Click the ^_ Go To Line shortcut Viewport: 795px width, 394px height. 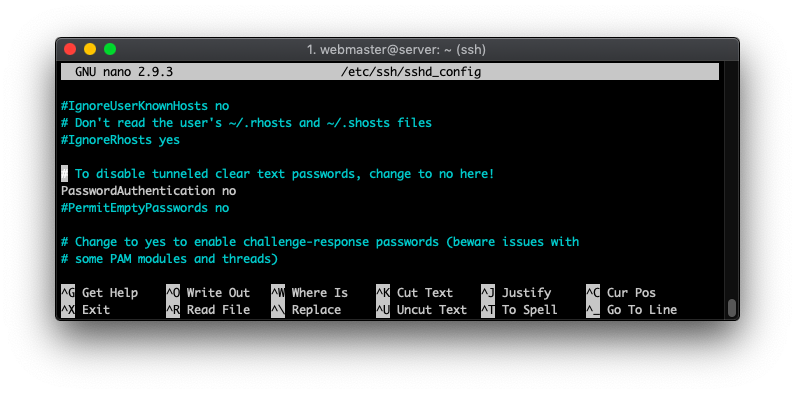pos(631,310)
